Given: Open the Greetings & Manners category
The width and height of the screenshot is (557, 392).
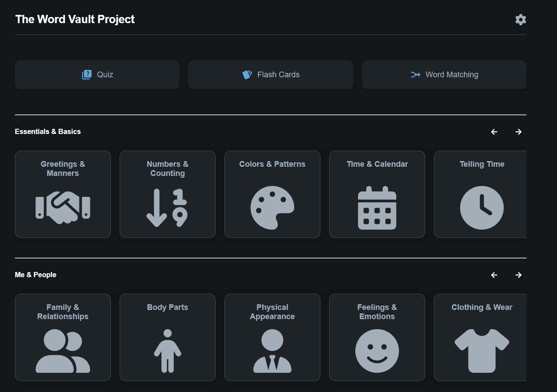Looking at the screenshot, I should pyautogui.click(x=63, y=194).
